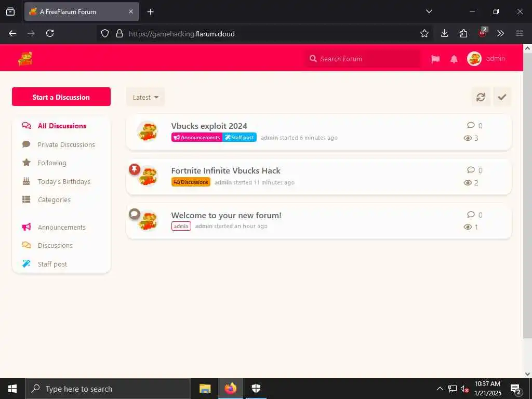Click view count eye on Vbucks exploit 2024
This screenshot has height=399, width=532.
point(471,138)
